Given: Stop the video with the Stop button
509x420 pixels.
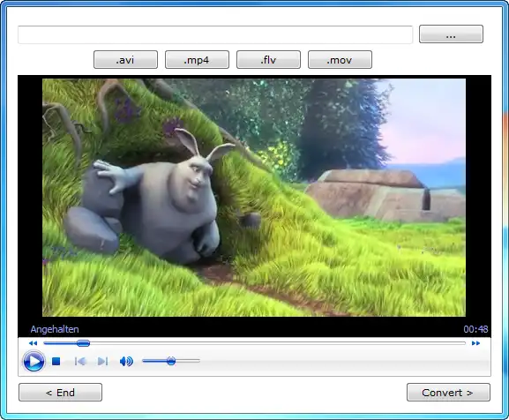Looking at the screenshot, I should [x=56, y=361].
